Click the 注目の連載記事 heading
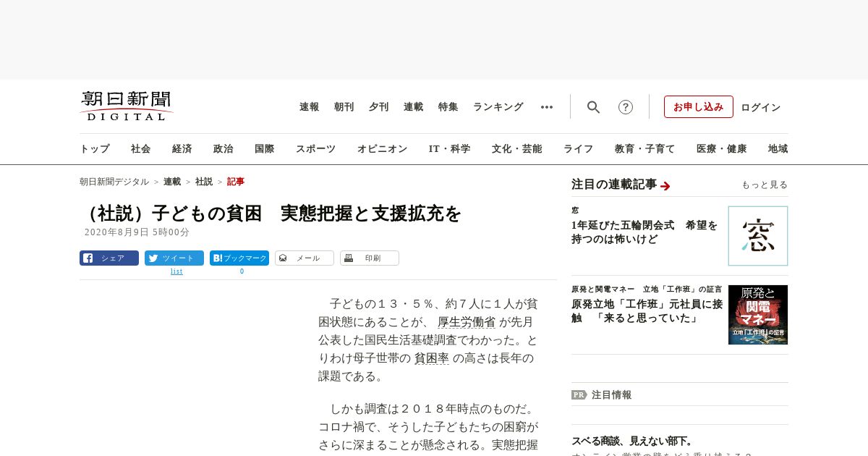 [614, 185]
